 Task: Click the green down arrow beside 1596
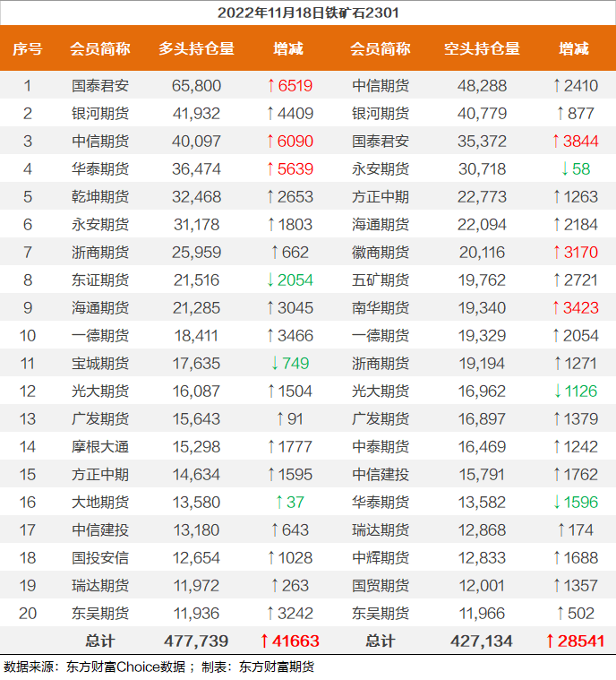click(x=556, y=503)
